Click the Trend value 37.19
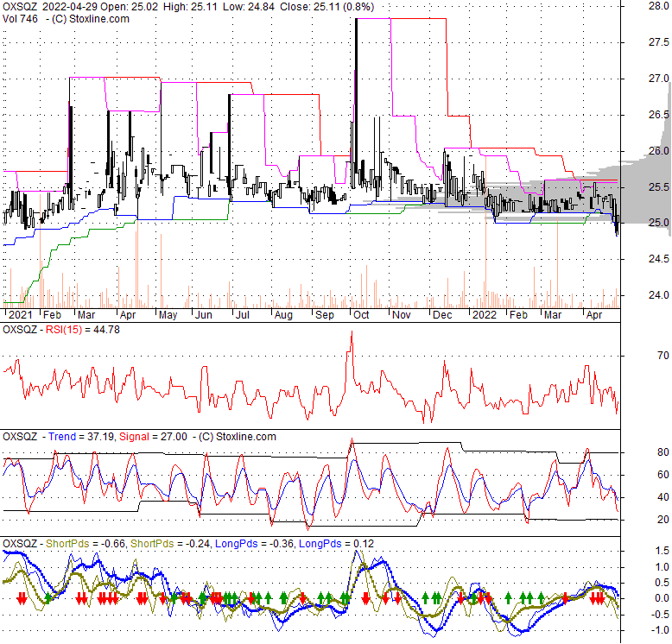This screenshot has height=644, width=672. pos(100,437)
